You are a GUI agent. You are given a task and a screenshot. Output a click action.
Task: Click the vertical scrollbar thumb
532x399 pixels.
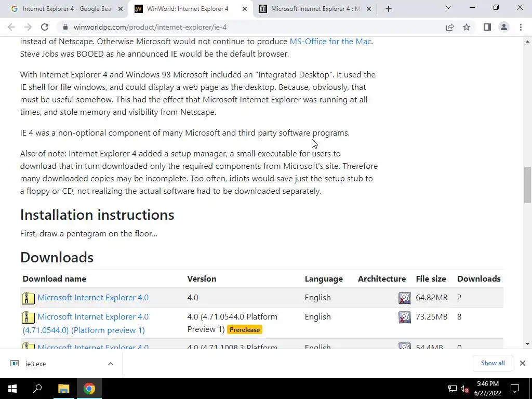(x=527, y=185)
